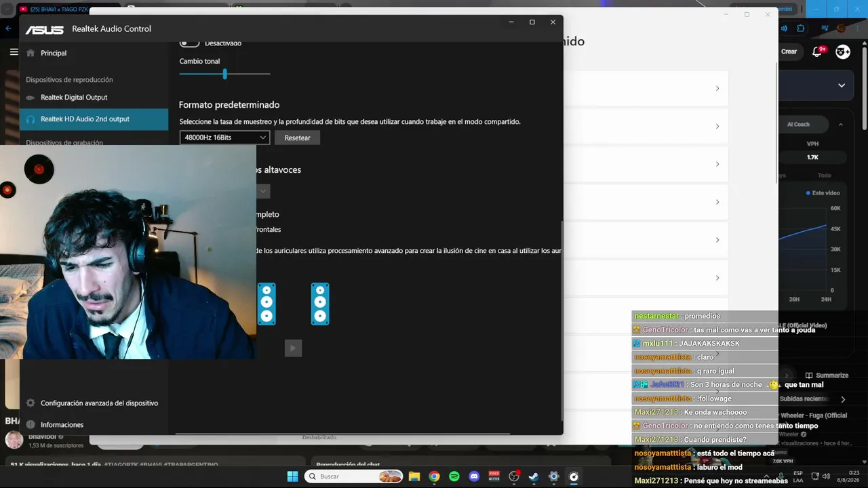The image size is (868, 488).
Task: Collapse the stats panel next to AI Coach
Action: (841, 125)
